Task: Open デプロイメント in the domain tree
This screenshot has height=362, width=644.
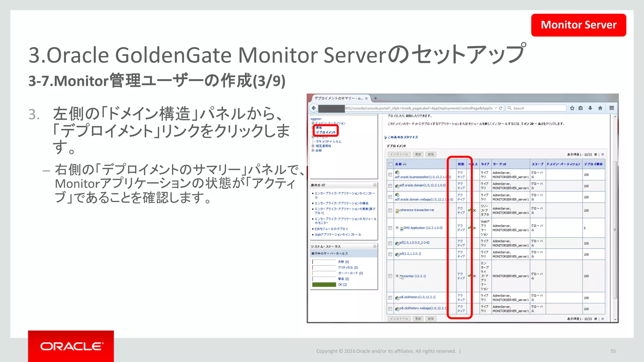Action: tap(326, 132)
